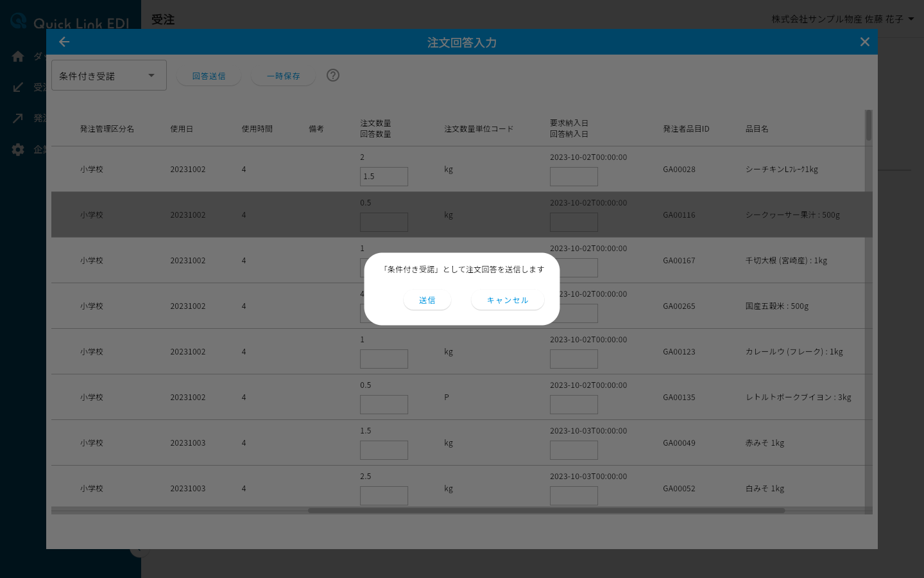
Task: Click item name 白みそ 1kg
Action: (765, 489)
